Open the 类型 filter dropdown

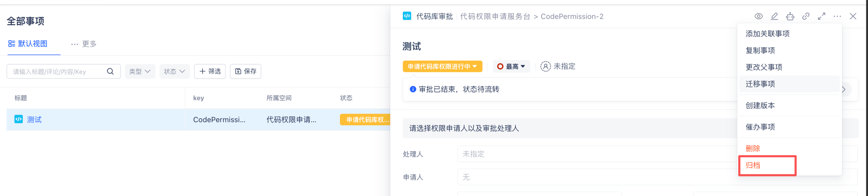[140, 71]
